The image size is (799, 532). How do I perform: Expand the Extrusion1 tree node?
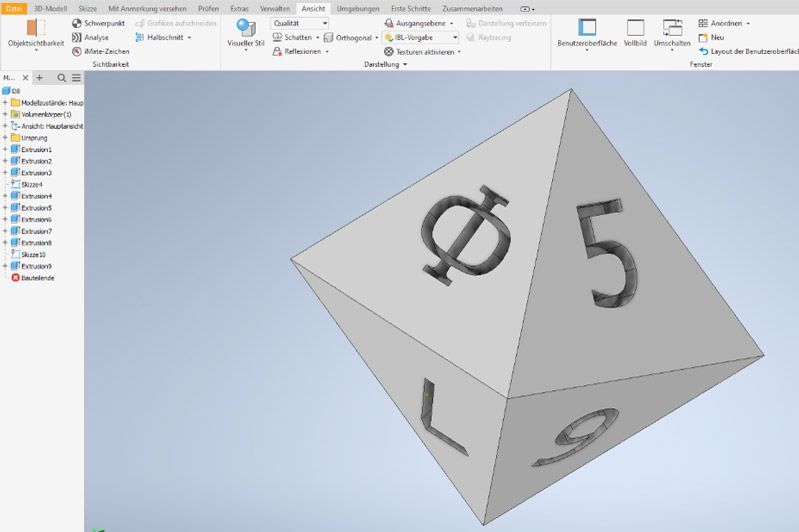pyautogui.click(x=5, y=149)
